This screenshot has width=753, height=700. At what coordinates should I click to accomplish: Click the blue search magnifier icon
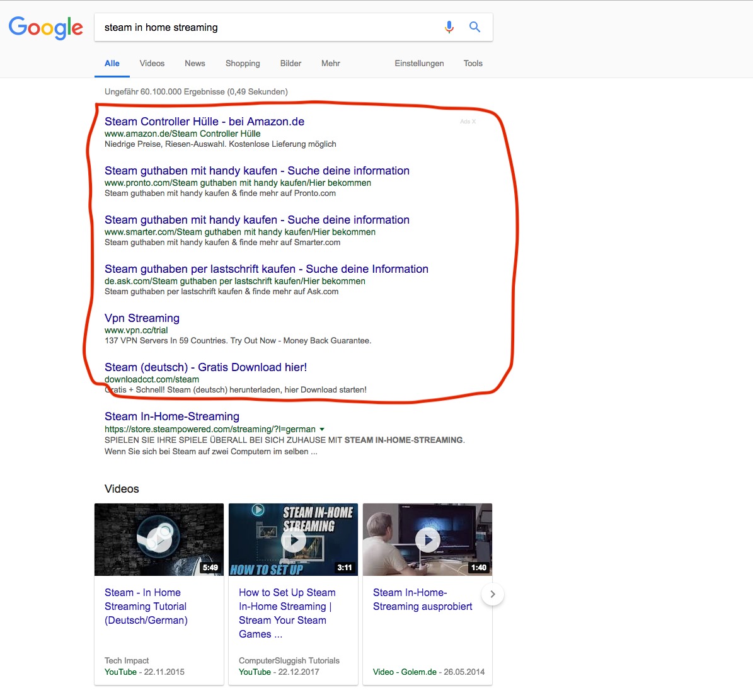pos(474,27)
